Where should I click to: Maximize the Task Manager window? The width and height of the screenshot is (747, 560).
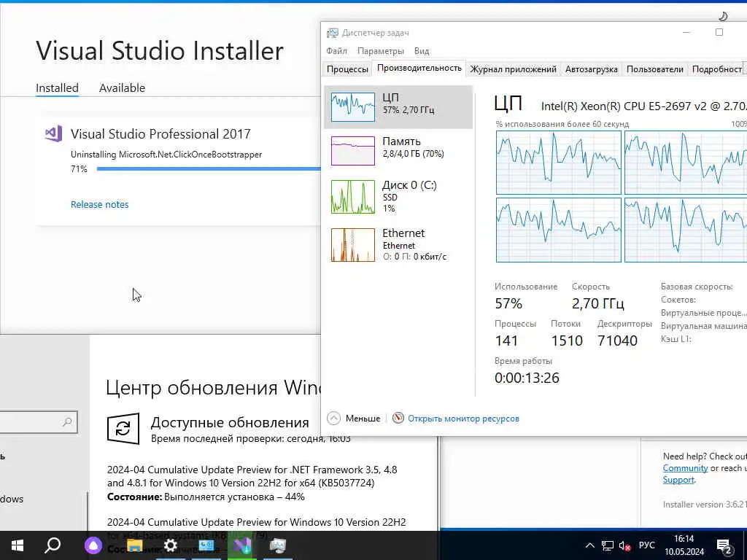pos(719,32)
